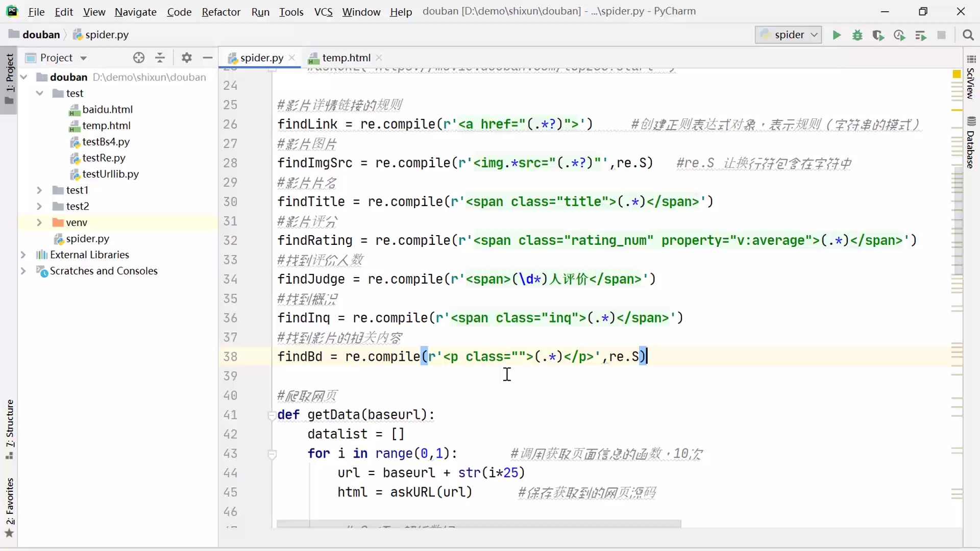Viewport: 980px width, 551px height.
Task: Expand the venv folder
Action: click(39, 222)
